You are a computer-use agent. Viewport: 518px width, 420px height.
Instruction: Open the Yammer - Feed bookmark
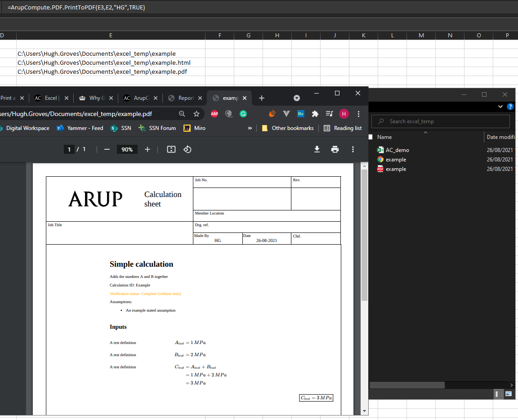80,128
